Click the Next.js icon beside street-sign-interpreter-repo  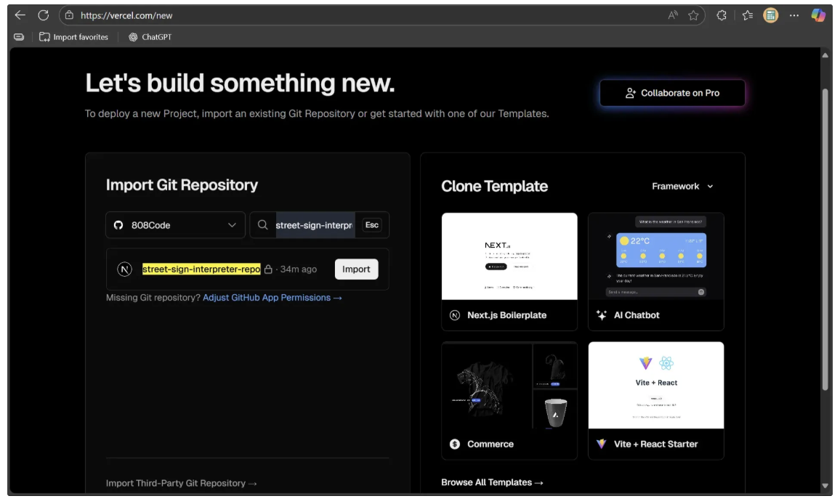125,269
